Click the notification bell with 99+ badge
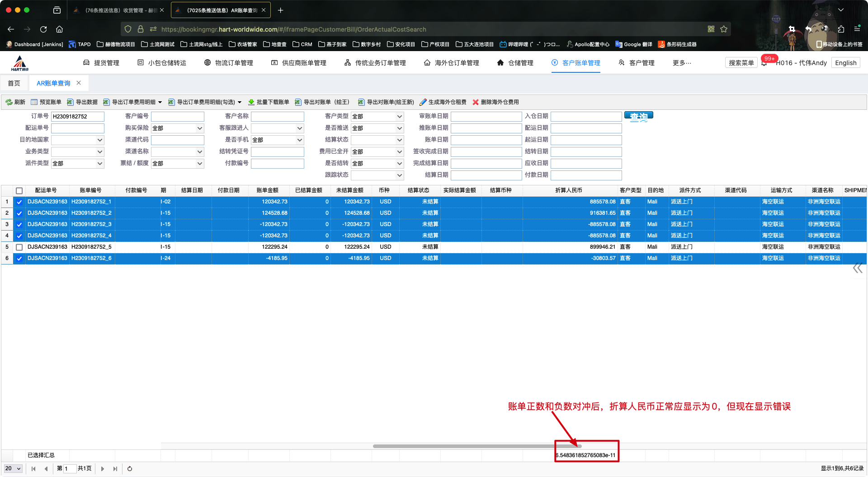This screenshot has height=477, width=868. [764, 63]
